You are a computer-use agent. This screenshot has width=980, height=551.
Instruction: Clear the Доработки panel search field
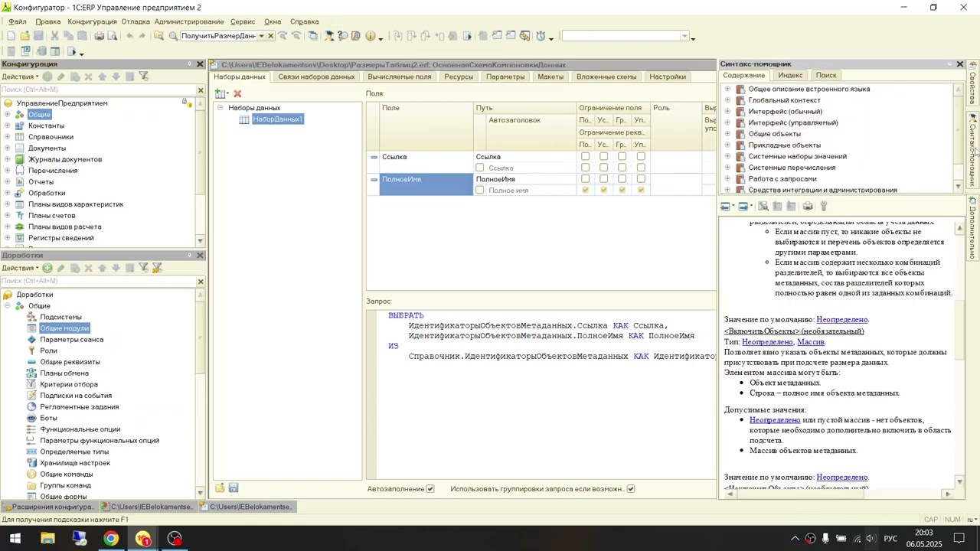(201, 282)
